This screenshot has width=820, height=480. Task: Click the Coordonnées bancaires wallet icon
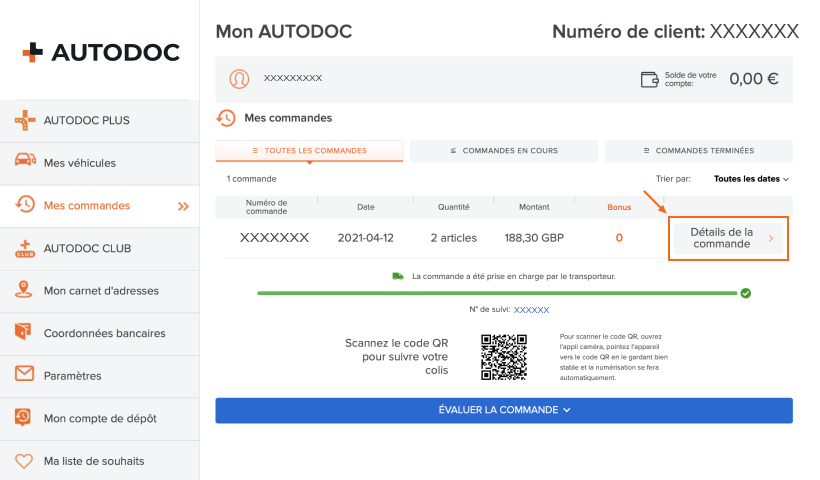click(25, 333)
